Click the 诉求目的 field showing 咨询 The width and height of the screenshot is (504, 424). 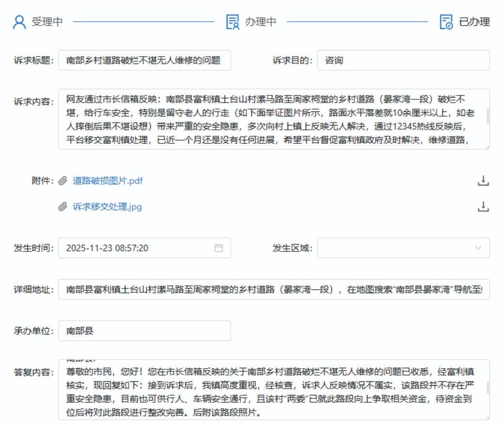pos(403,61)
